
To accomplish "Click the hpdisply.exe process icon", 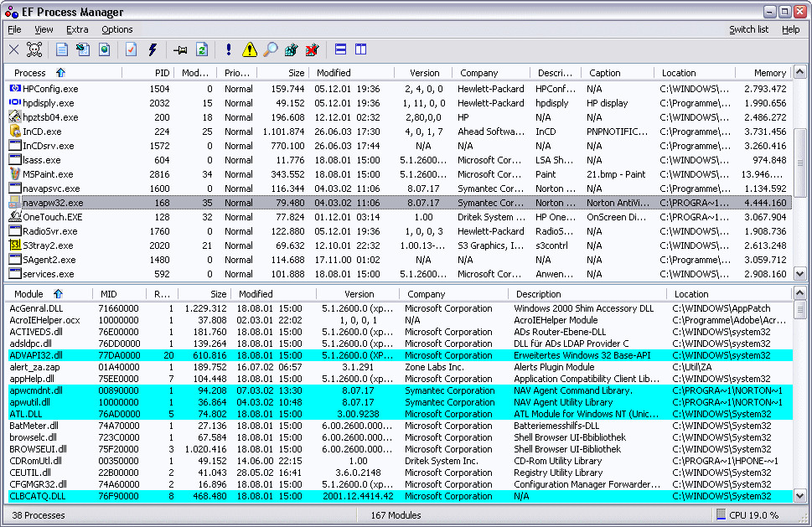I will point(15,102).
